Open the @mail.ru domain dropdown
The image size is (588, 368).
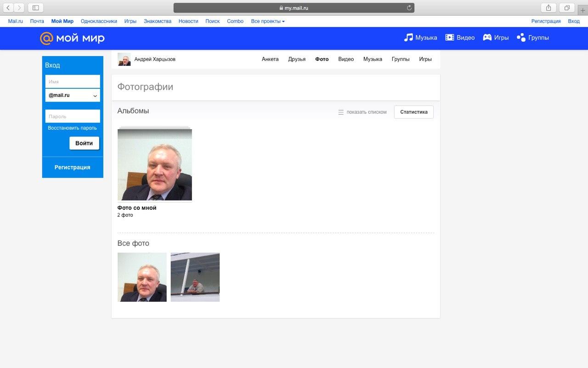[73, 95]
